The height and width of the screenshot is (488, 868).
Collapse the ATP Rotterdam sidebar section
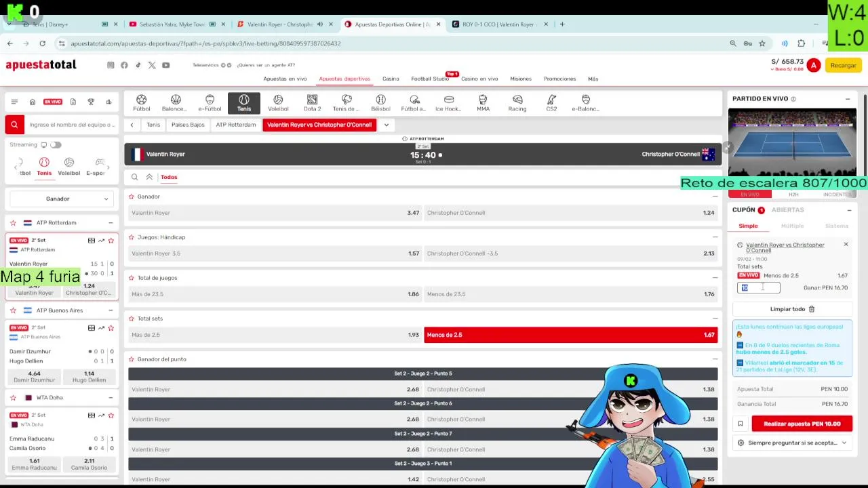111,222
